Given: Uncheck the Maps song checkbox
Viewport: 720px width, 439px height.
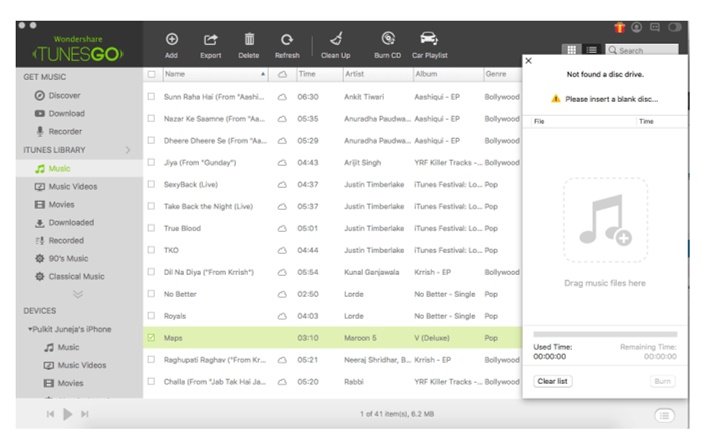Looking at the screenshot, I should (151, 338).
